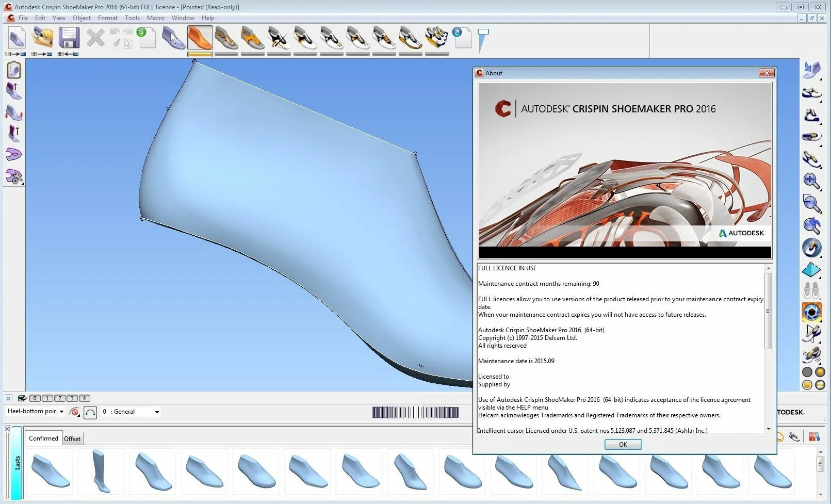The width and height of the screenshot is (831, 504).
Task: Click the red no-entry snap icon
Action: pos(75,412)
